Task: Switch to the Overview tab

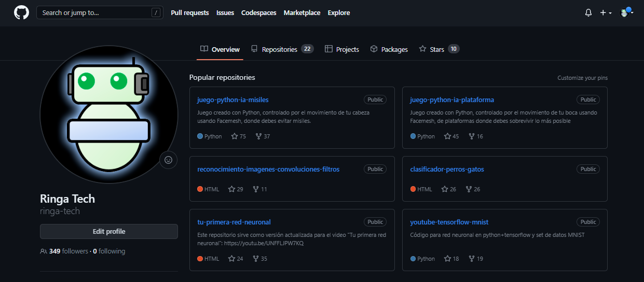Action: point(220,49)
